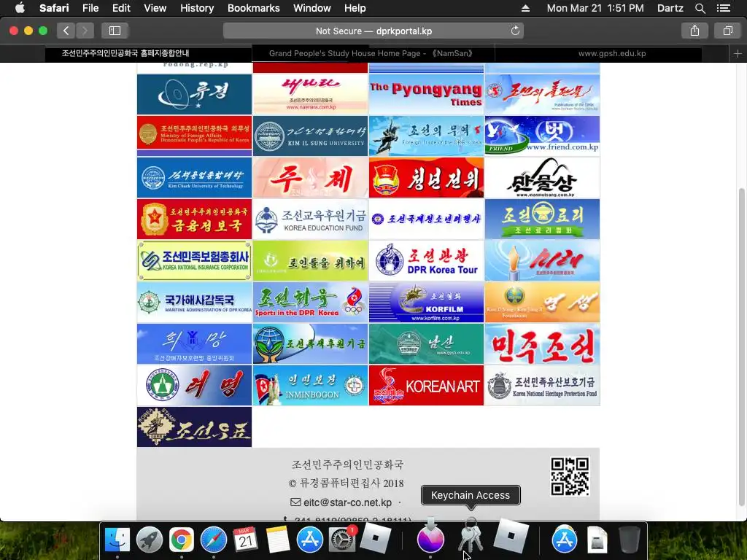Viewport: 747px width, 560px height.
Task: Open the naenara.com.kp banner
Action: [x=310, y=94]
